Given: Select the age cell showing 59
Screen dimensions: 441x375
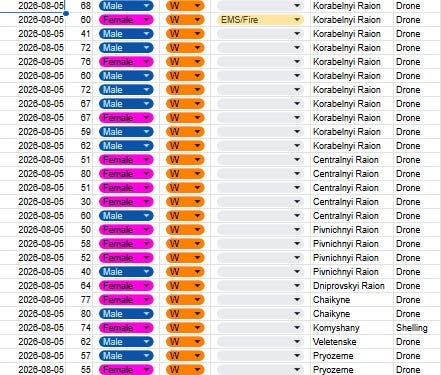Looking at the screenshot, I should tap(79, 132).
